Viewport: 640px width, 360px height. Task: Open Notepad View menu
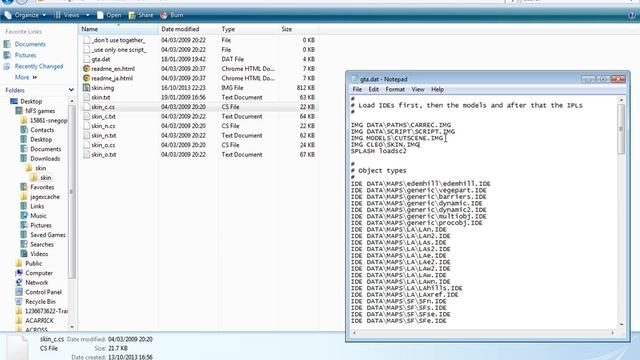pyautogui.click(x=418, y=89)
